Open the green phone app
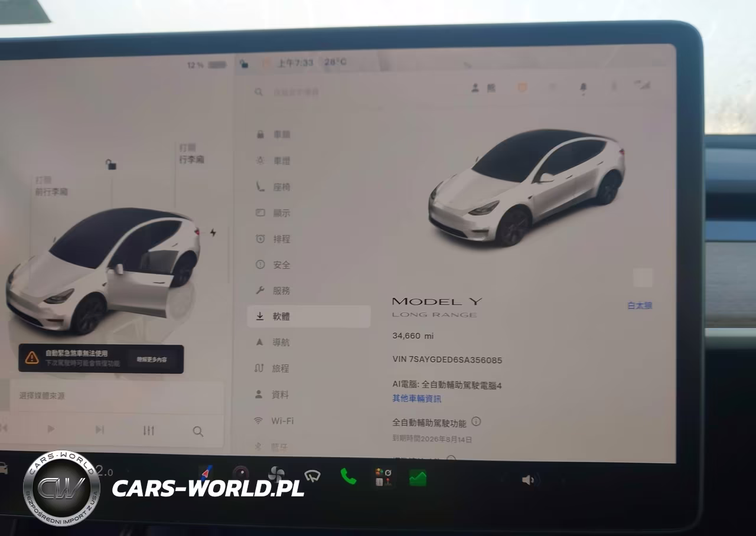Viewport: 756px width, 536px height. point(348,476)
